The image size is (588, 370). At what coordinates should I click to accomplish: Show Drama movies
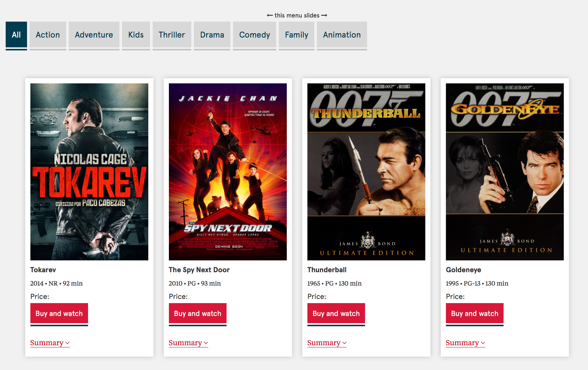[x=212, y=35]
